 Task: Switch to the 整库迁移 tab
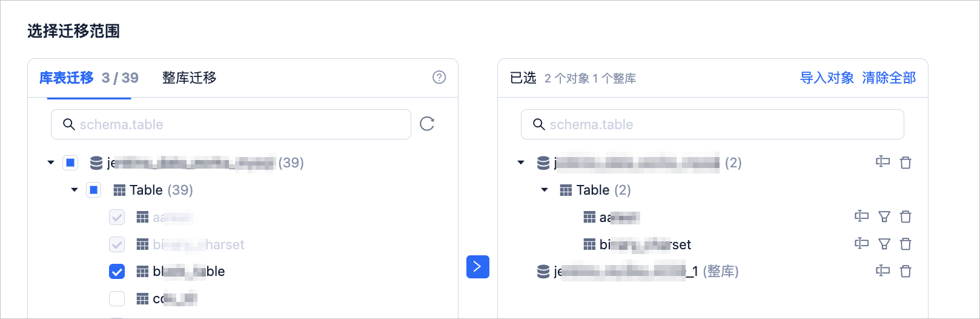[x=190, y=78]
